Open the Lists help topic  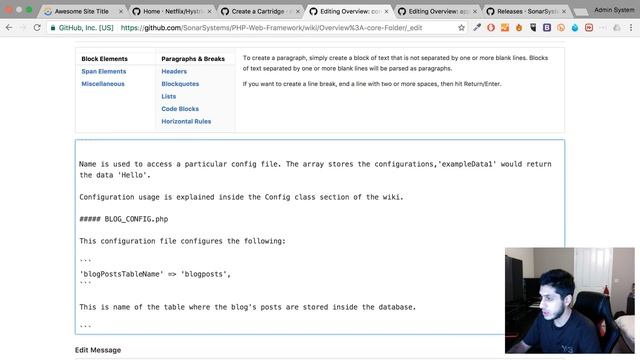(169, 96)
